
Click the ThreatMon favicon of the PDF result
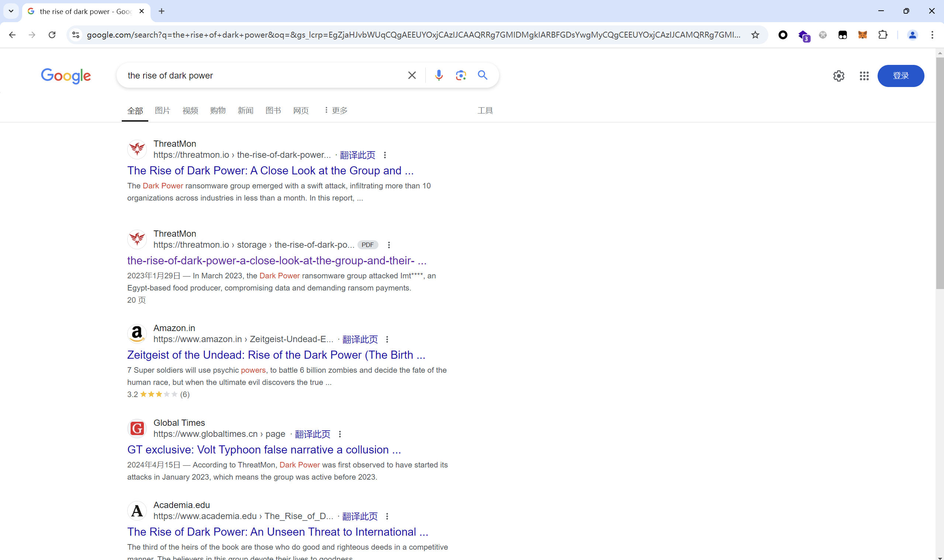(x=137, y=239)
